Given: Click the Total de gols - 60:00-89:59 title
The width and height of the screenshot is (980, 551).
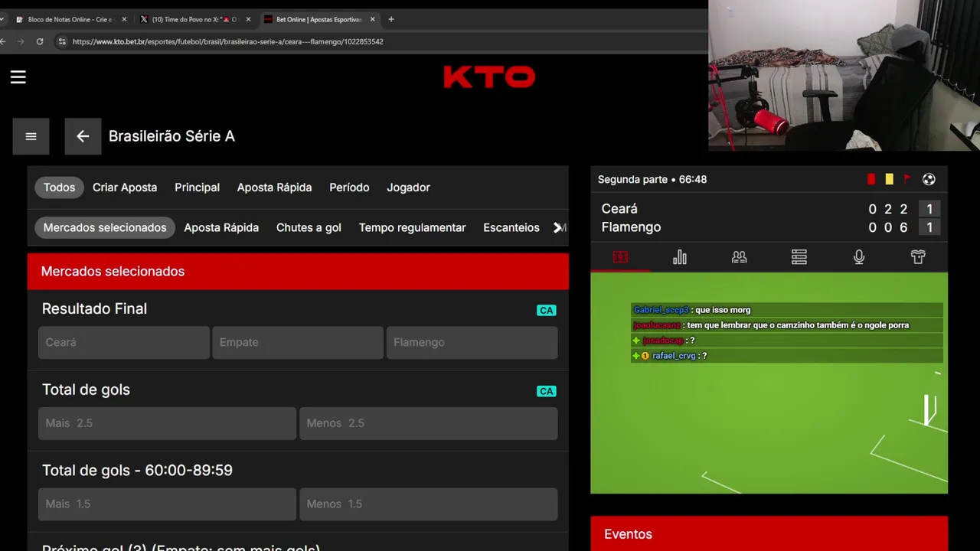Looking at the screenshot, I should 137,470.
